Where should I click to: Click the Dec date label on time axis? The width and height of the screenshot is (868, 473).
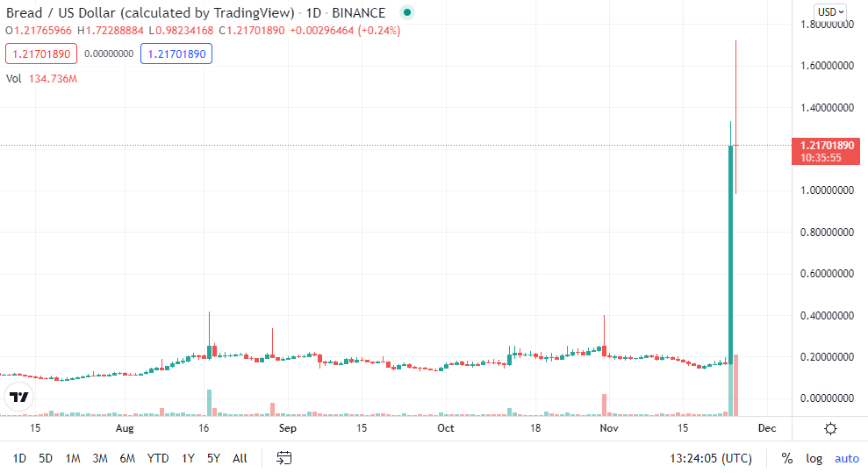(767, 428)
